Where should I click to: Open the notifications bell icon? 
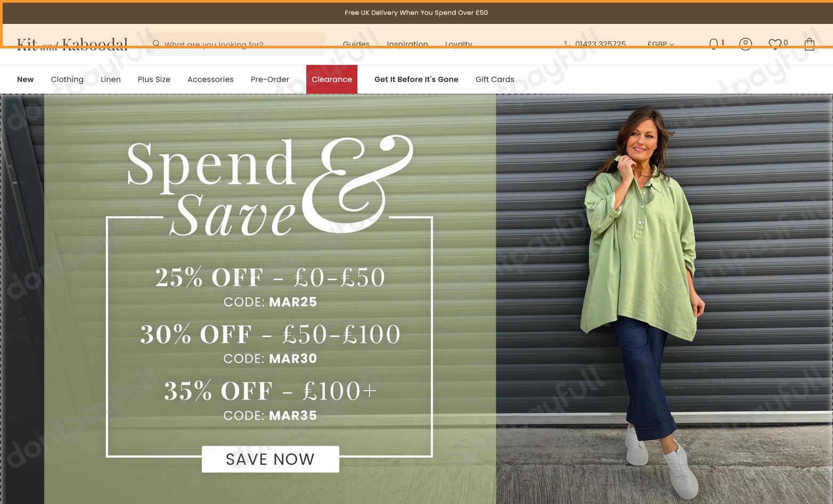(714, 44)
